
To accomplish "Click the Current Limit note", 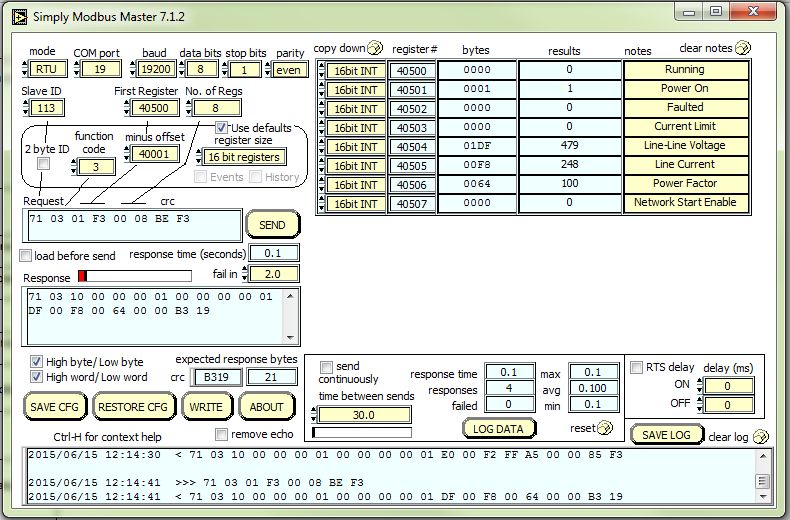I will click(x=685, y=126).
